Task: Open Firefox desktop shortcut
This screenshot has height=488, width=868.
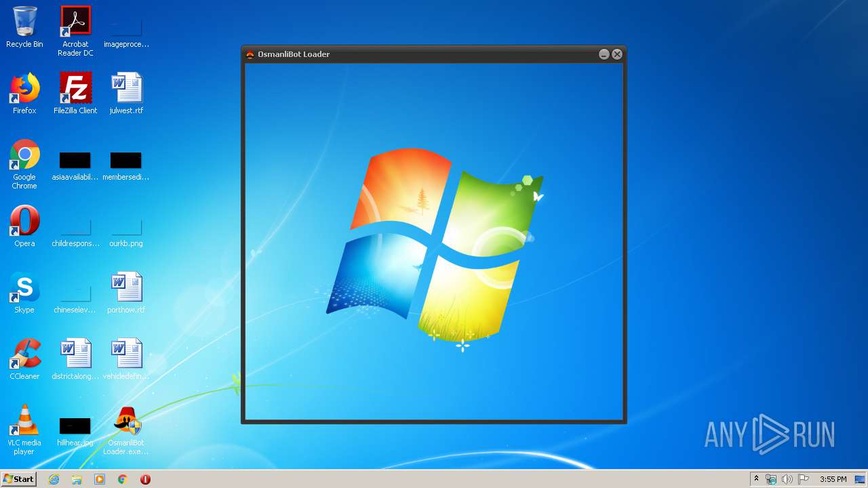Action: pyautogui.click(x=24, y=94)
